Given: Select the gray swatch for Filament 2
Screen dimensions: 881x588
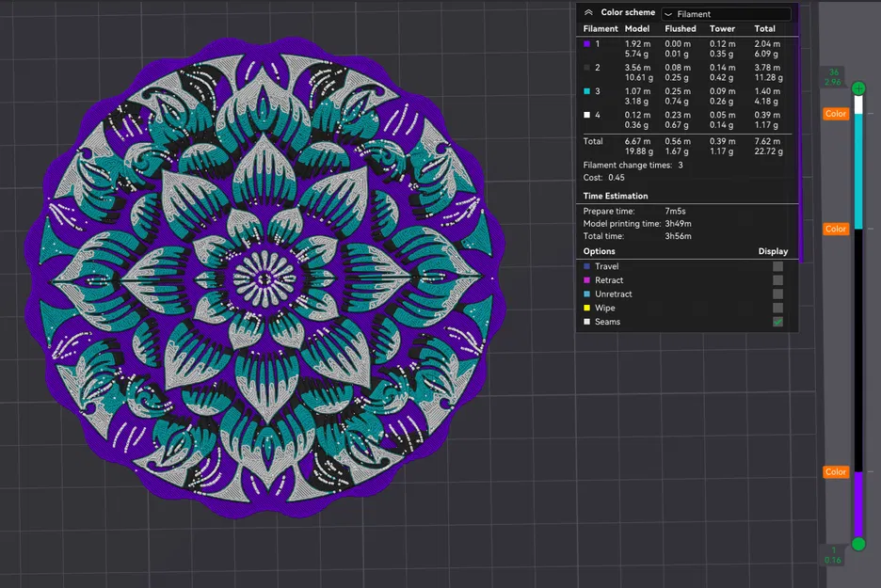Looking at the screenshot, I should click(x=588, y=67).
